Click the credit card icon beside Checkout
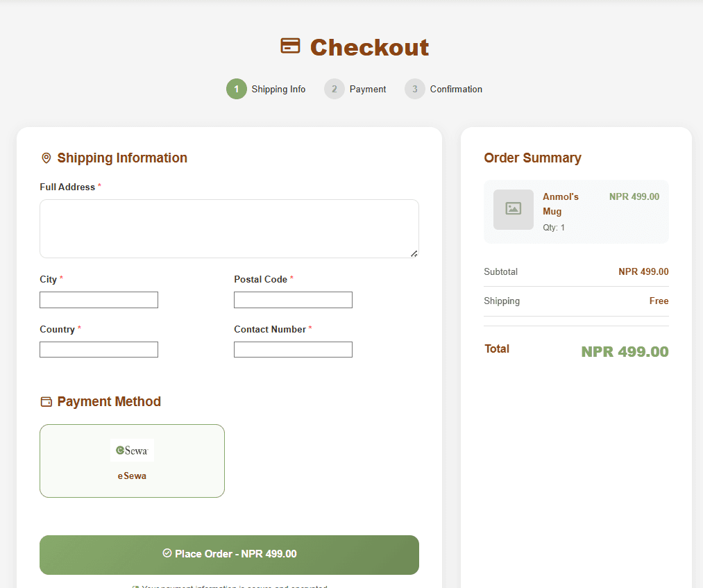The image size is (703, 588). [290, 46]
